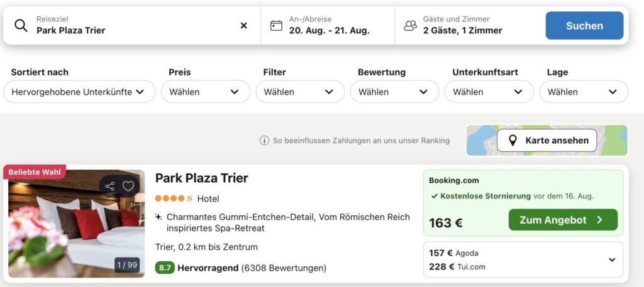Click the search magnifier icon
The width and height of the screenshot is (644, 287).
click(x=21, y=25)
